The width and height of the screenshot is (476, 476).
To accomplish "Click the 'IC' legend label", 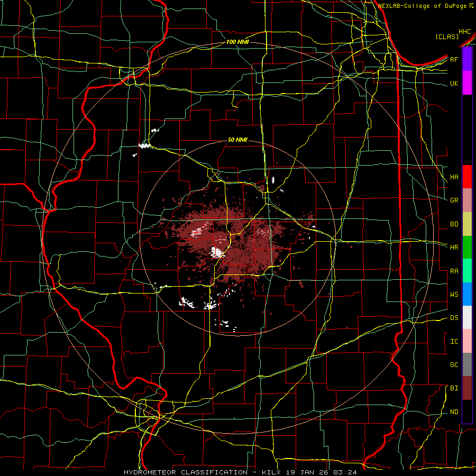I will (454, 342).
